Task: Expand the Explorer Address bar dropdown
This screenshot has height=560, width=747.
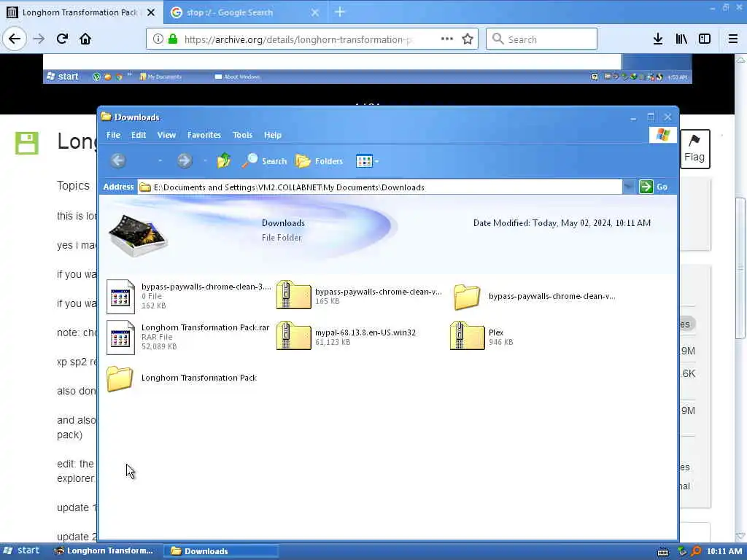Action: click(628, 187)
